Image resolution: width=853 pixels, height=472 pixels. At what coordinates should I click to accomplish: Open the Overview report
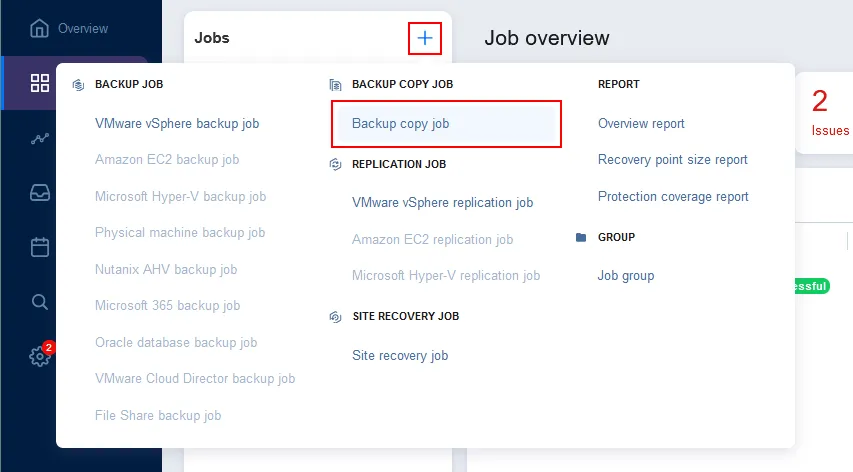click(641, 124)
